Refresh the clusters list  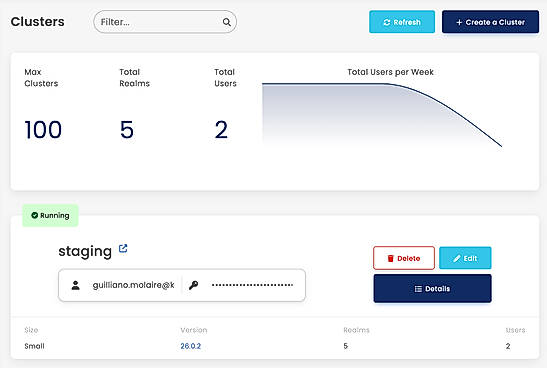[x=402, y=22]
